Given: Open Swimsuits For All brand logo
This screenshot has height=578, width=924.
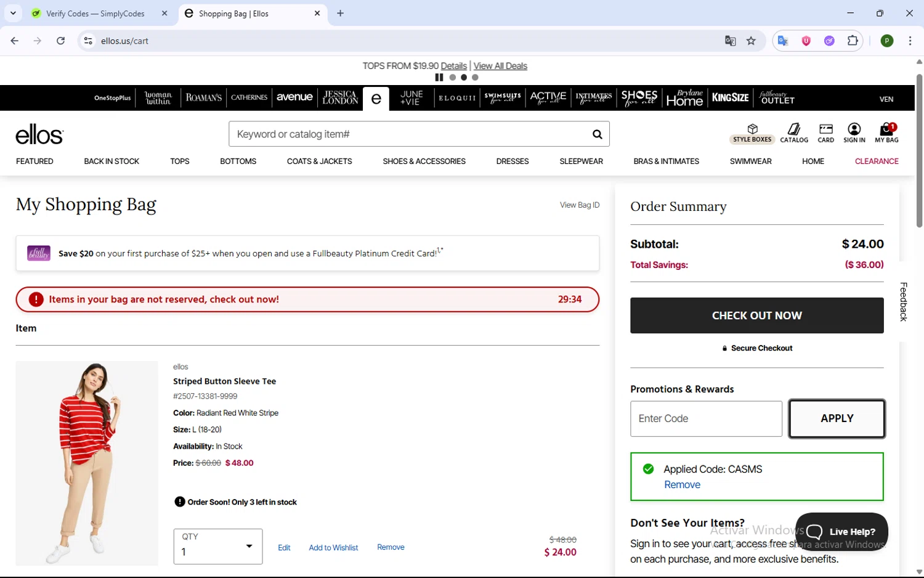Looking at the screenshot, I should click(x=503, y=97).
